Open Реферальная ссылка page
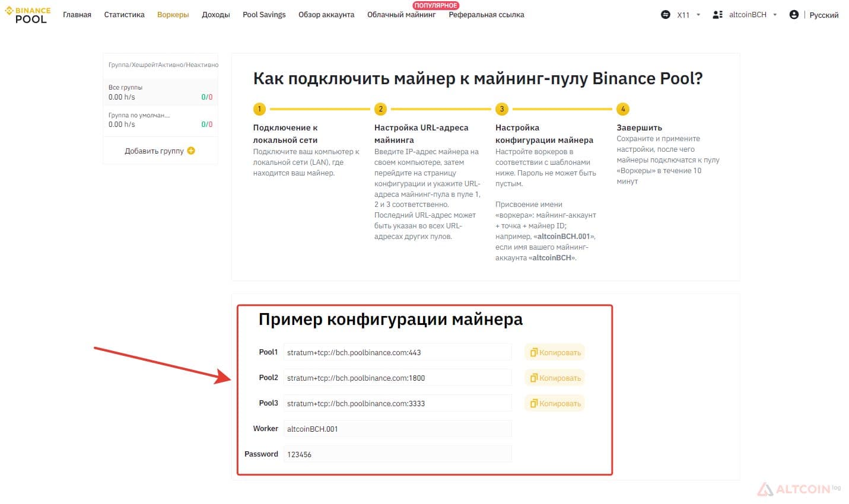Image resolution: width=849 pixels, height=504 pixels. pos(486,15)
